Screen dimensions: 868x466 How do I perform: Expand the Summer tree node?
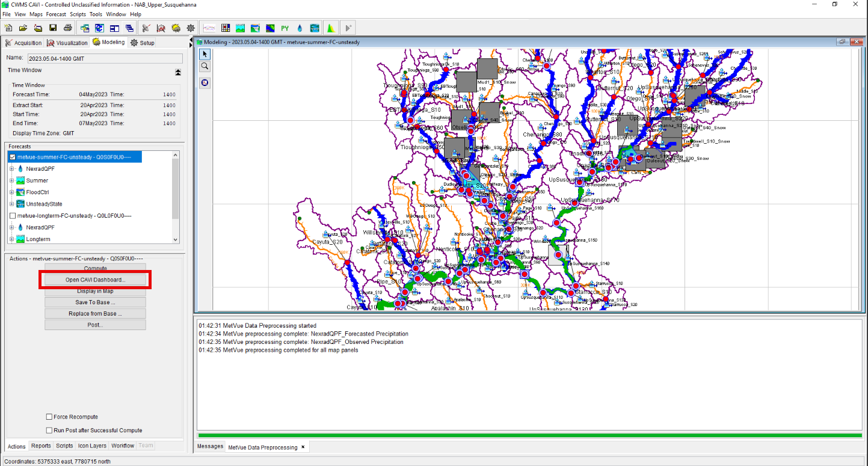tap(11, 180)
